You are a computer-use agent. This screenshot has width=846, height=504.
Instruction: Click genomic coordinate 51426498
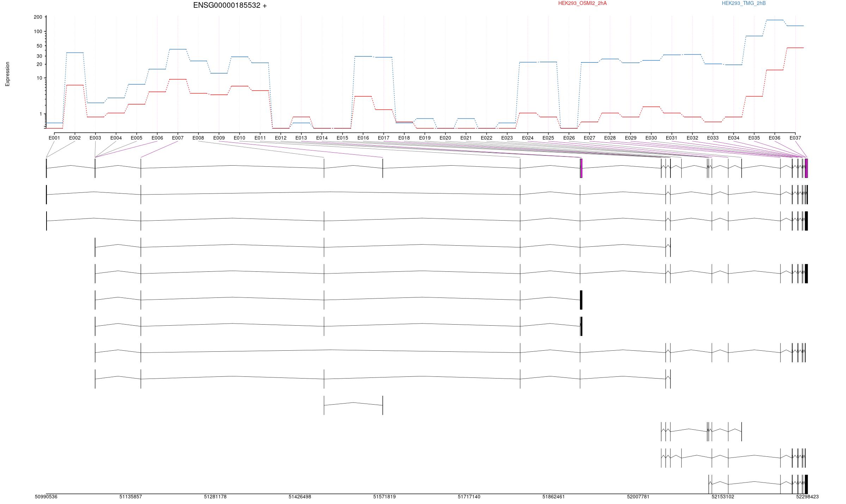pyautogui.click(x=300, y=497)
